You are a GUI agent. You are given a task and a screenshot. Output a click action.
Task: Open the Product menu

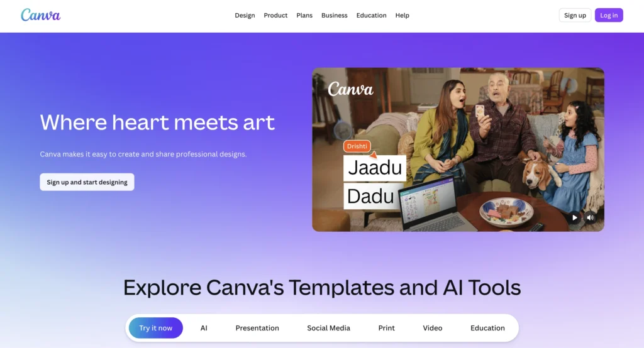click(x=275, y=15)
